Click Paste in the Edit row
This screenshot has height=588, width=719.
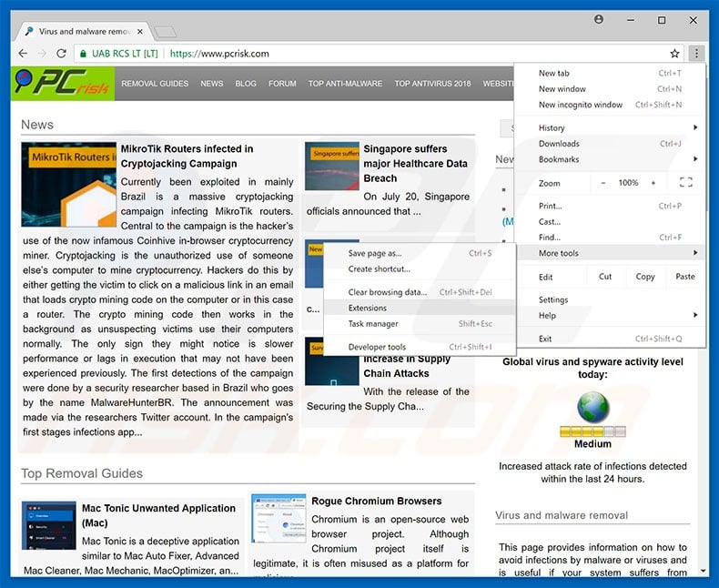685,276
